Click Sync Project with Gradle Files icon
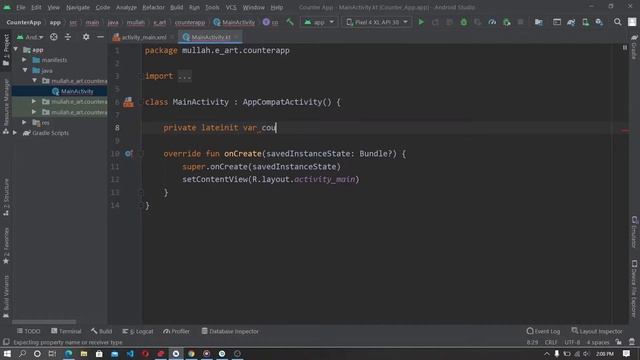640x360 pixels. click(x=571, y=22)
